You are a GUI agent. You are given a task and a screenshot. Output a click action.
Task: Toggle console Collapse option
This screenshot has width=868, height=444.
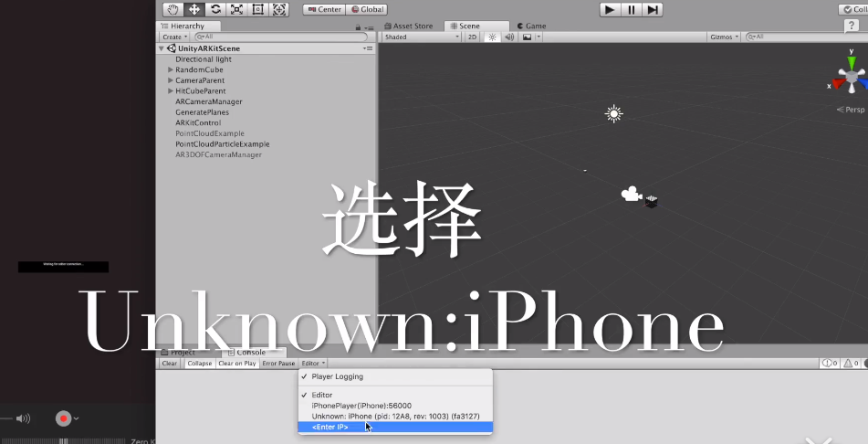click(200, 364)
